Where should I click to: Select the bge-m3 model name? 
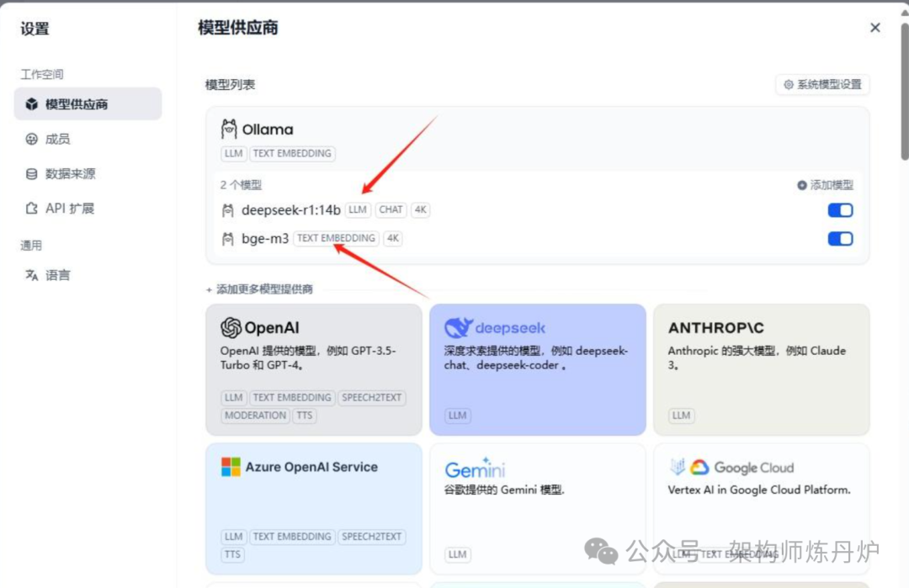[265, 239]
